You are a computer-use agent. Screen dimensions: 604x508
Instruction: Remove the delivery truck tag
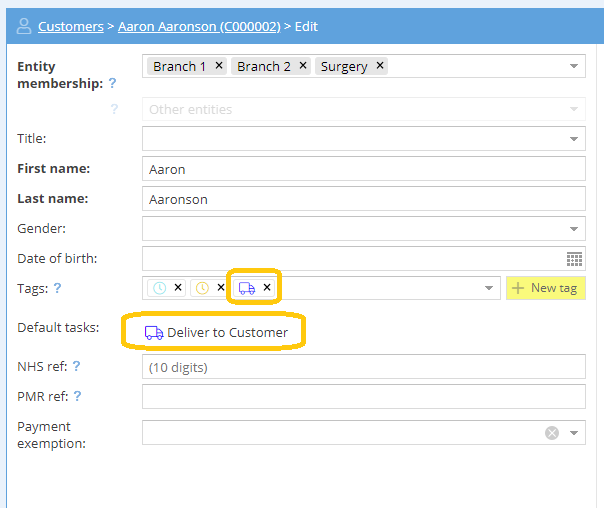pyautogui.click(x=267, y=288)
